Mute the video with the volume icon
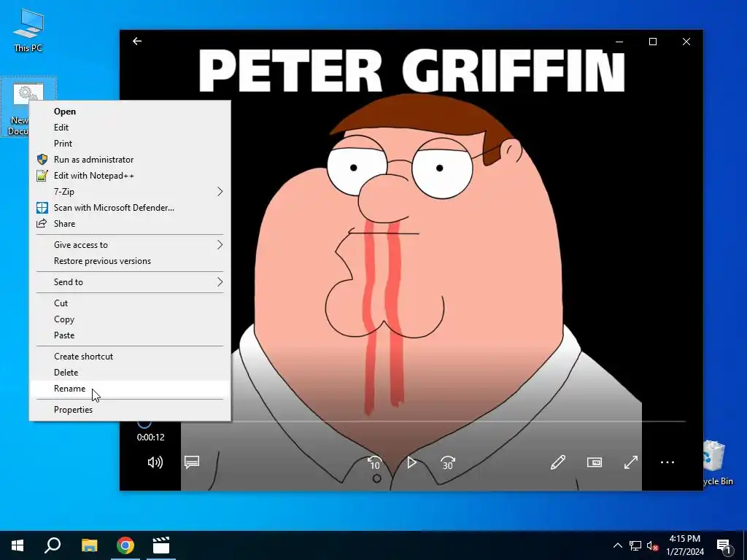Viewport: 747px width, 560px height. tap(155, 462)
